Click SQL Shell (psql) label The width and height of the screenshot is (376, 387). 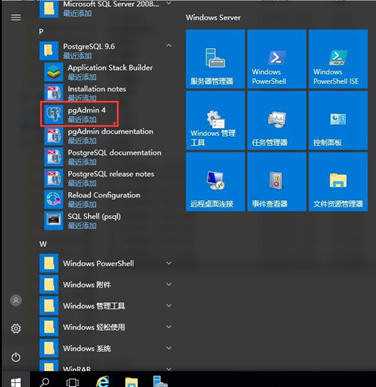94,216
